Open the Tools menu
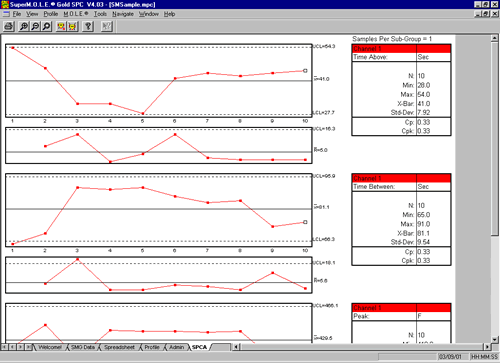Image resolution: width=500 pixels, height=363 pixels. [100, 14]
